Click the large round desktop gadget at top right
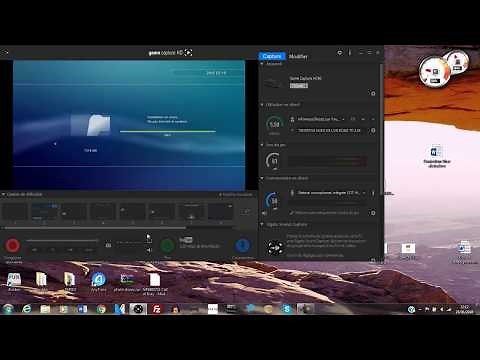The image size is (480, 360). (435, 72)
